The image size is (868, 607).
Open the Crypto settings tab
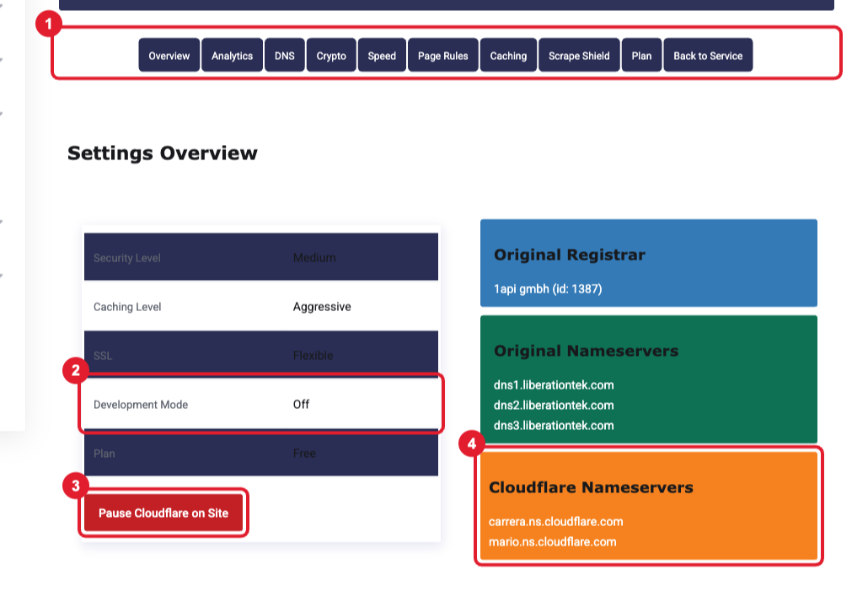click(331, 56)
